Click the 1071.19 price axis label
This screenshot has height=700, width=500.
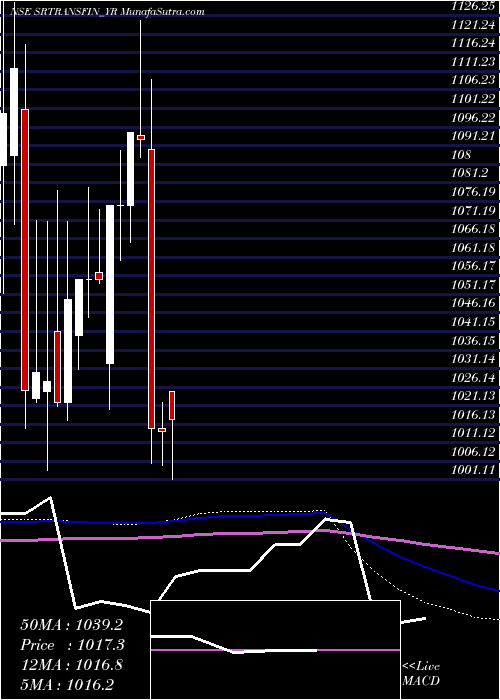(x=474, y=210)
